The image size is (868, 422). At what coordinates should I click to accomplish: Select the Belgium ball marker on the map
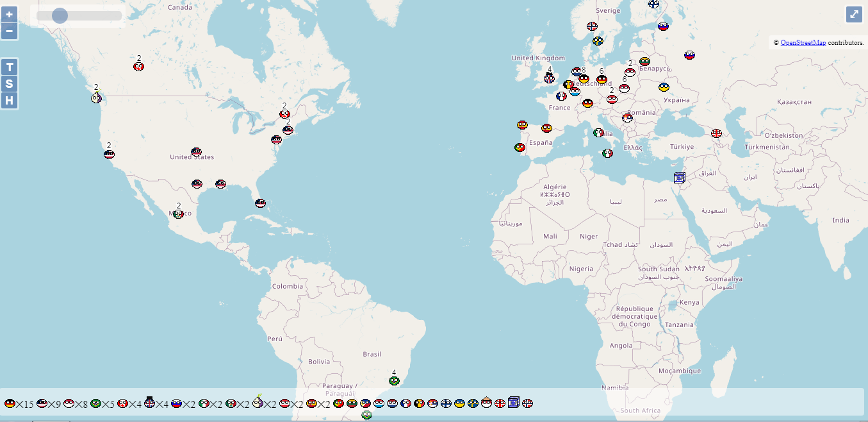tap(568, 85)
